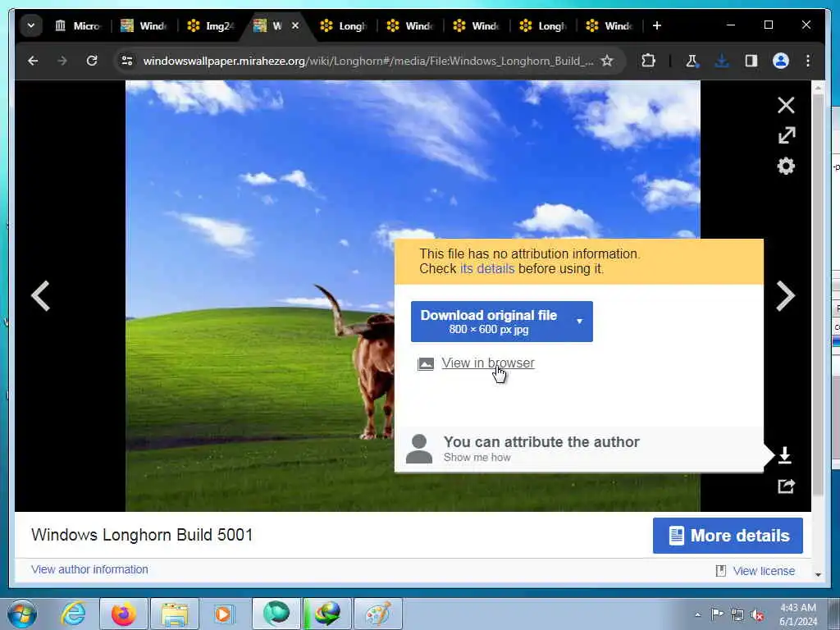Click the scrollbar down arrow
This screenshot has height=630, width=840.
(818, 574)
